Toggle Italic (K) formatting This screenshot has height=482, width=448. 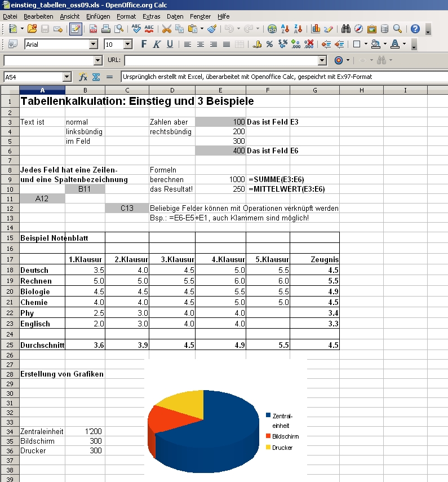tap(157, 45)
